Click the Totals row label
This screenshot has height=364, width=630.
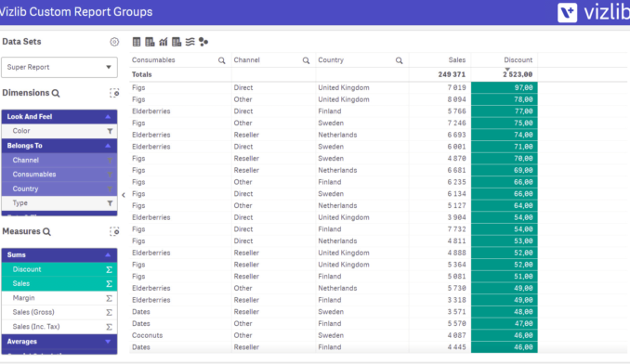click(x=142, y=74)
